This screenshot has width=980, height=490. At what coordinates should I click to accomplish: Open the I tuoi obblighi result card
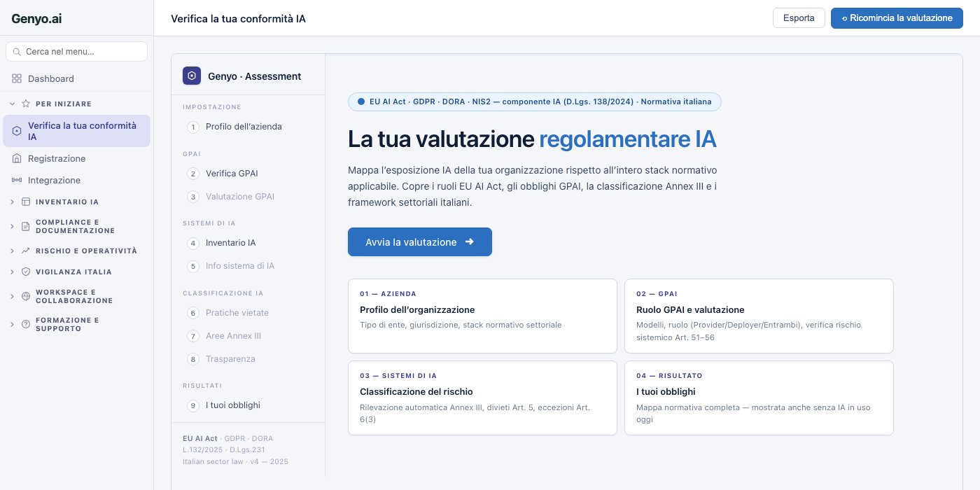759,398
